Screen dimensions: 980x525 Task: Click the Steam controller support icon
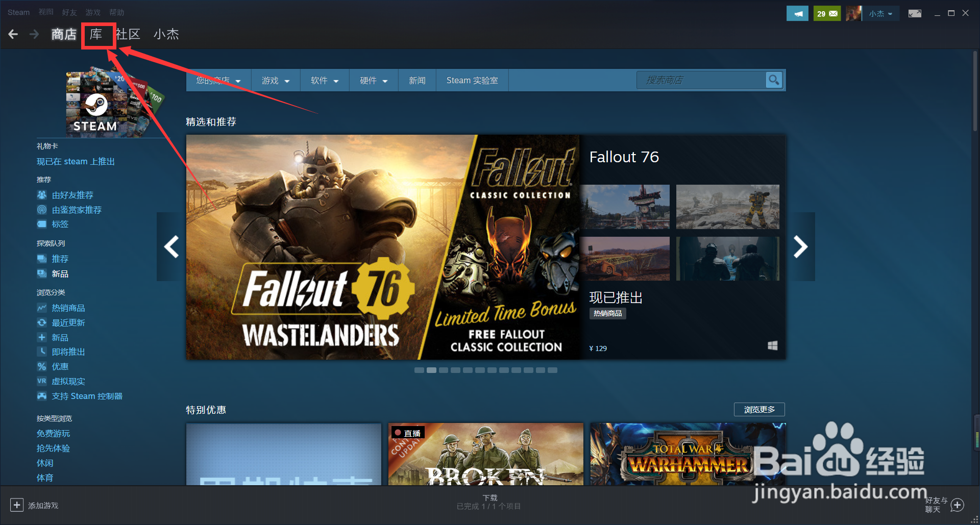(x=42, y=396)
